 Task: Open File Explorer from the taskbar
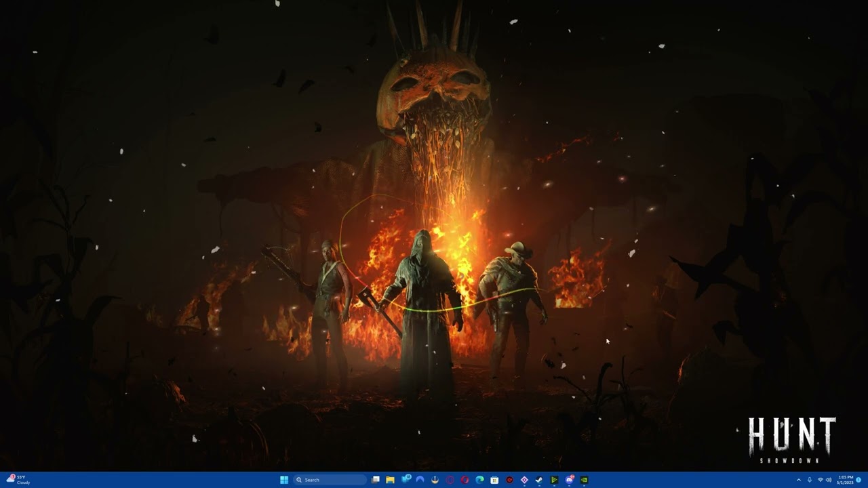(391, 480)
